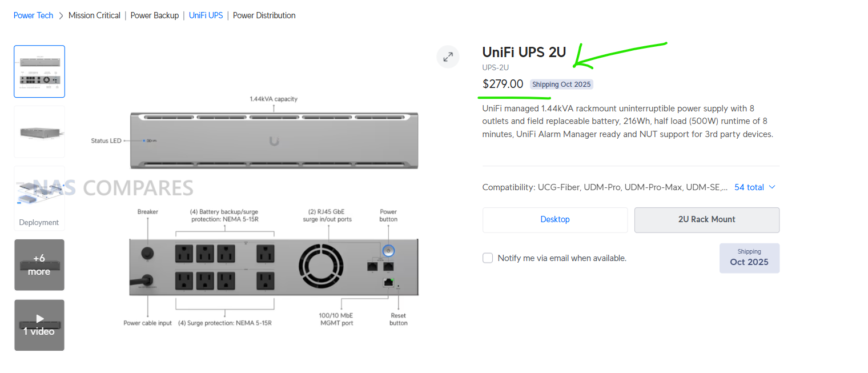Click the Shipping Oct 2025 button
Screen dimensions: 868x373
point(749,258)
